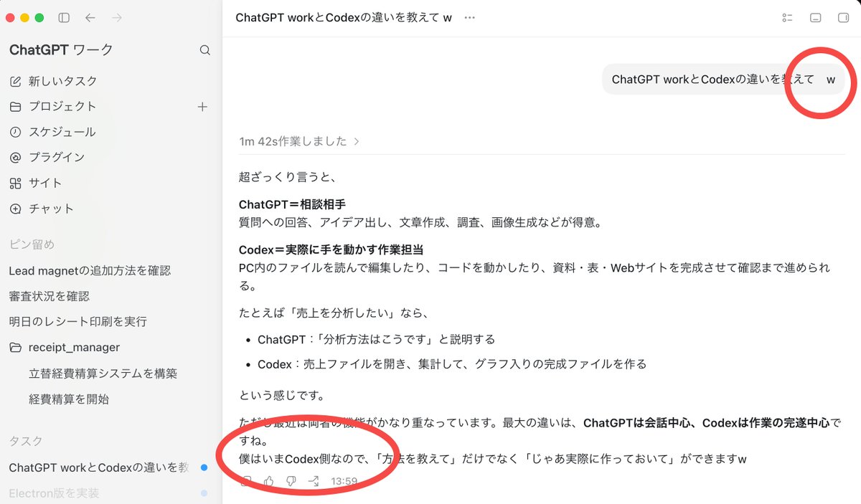Click the 13:59 timestamp
861x504 pixels.
344,482
